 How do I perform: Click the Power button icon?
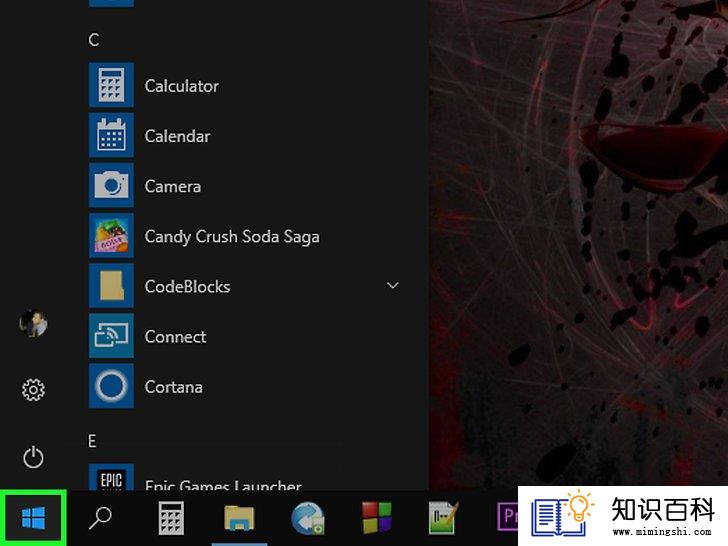[x=33, y=457]
